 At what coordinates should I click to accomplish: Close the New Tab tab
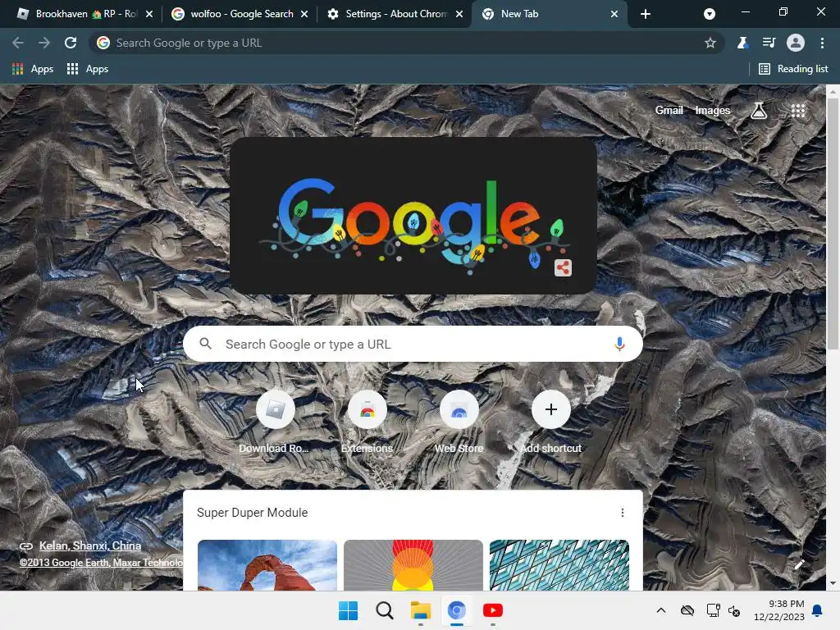click(x=614, y=14)
